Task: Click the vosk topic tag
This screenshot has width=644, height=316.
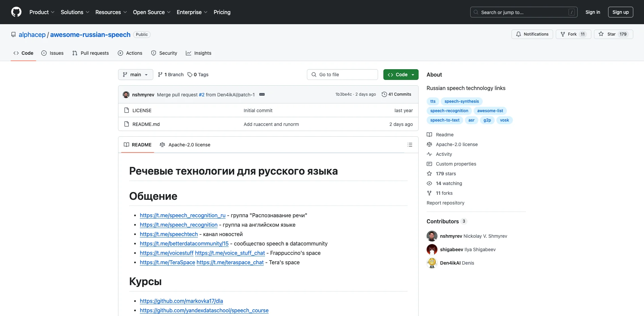Action: point(504,120)
